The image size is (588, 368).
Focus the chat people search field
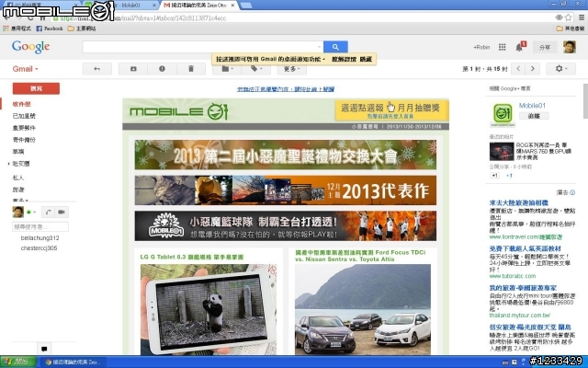[40, 227]
